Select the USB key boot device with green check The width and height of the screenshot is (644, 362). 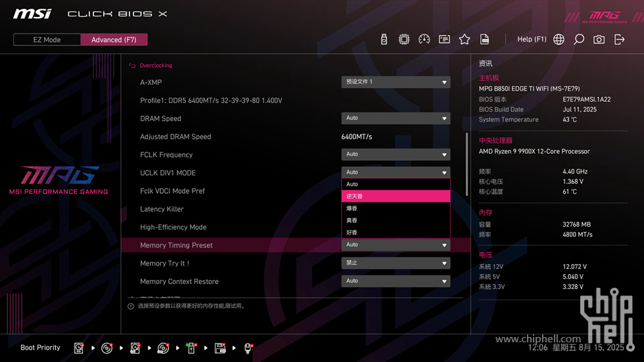click(191, 348)
